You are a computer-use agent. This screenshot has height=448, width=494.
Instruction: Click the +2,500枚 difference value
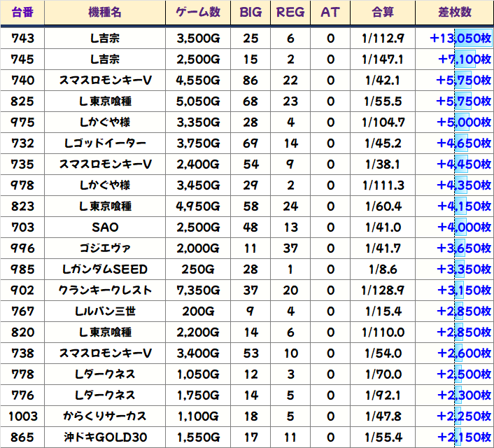[464, 374]
